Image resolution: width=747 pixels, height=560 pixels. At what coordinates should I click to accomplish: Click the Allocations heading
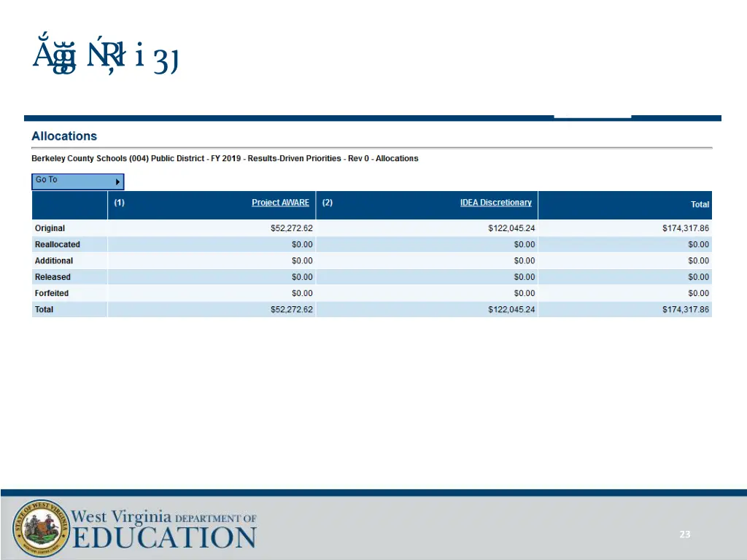(x=64, y=136)
